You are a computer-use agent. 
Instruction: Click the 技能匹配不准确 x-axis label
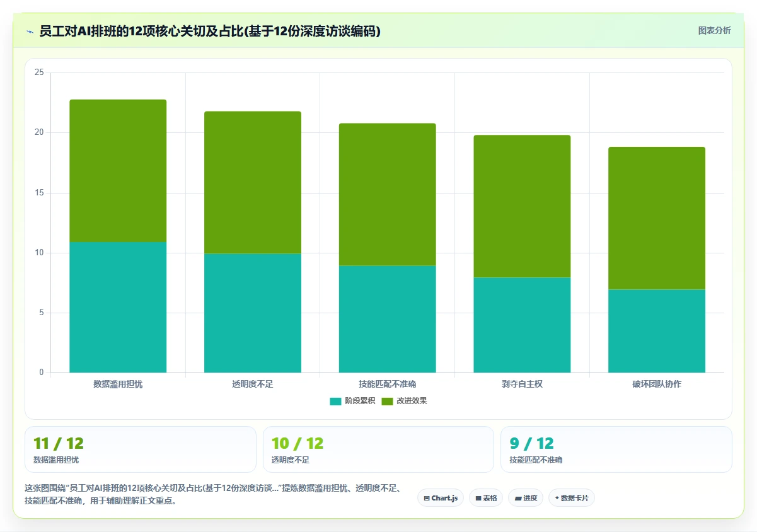pos(388,384)
